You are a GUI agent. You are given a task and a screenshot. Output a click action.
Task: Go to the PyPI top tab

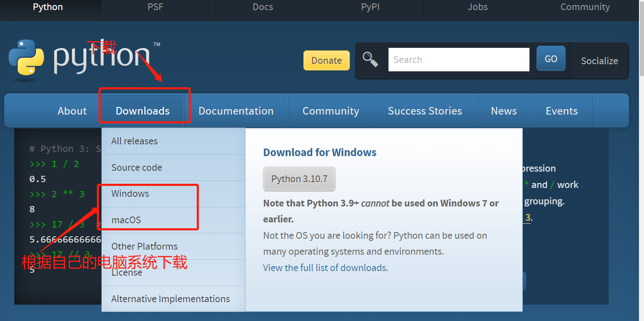coord(370,7)
